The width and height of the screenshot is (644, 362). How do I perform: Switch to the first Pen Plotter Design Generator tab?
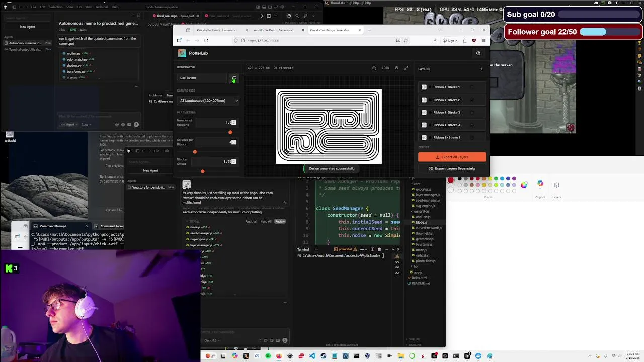point(216,30)
